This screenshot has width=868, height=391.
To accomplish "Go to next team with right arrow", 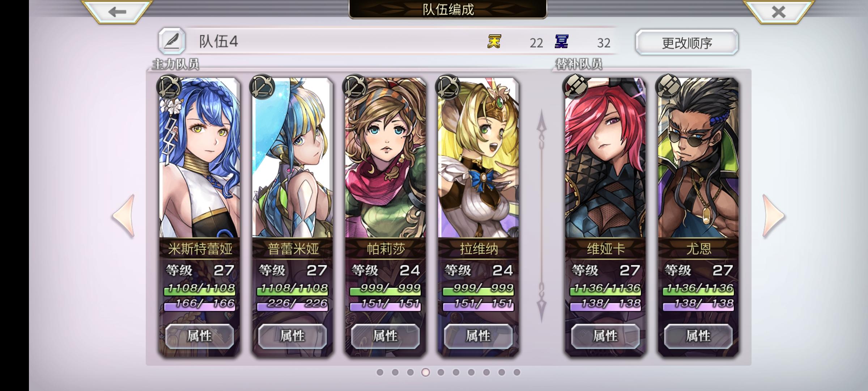I will click(773, 216).
